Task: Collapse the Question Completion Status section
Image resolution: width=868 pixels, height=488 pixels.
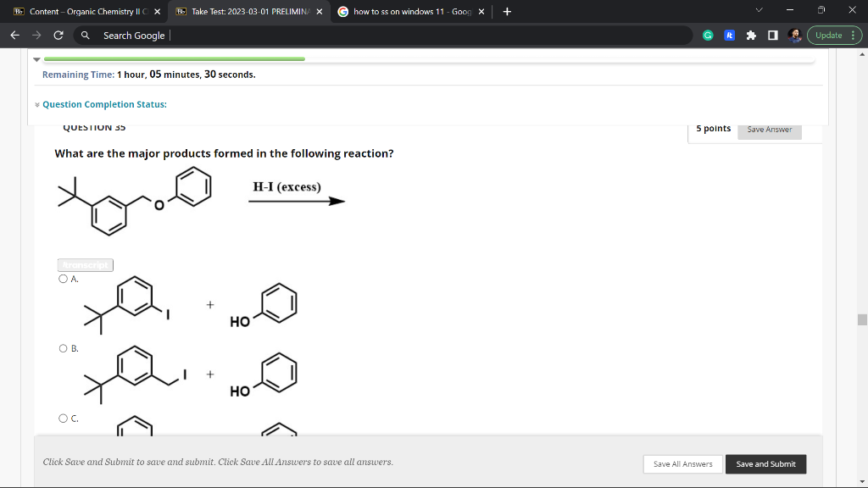Action: (36, 104)
